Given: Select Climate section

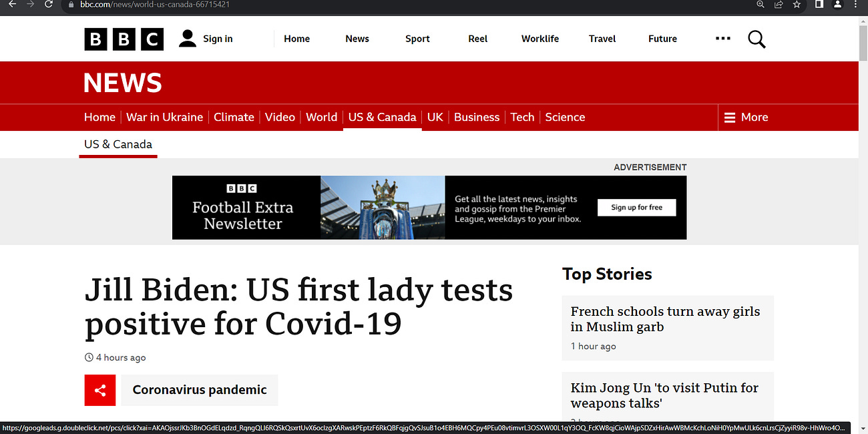Looking at the screenshot, I should pos(234,117).
